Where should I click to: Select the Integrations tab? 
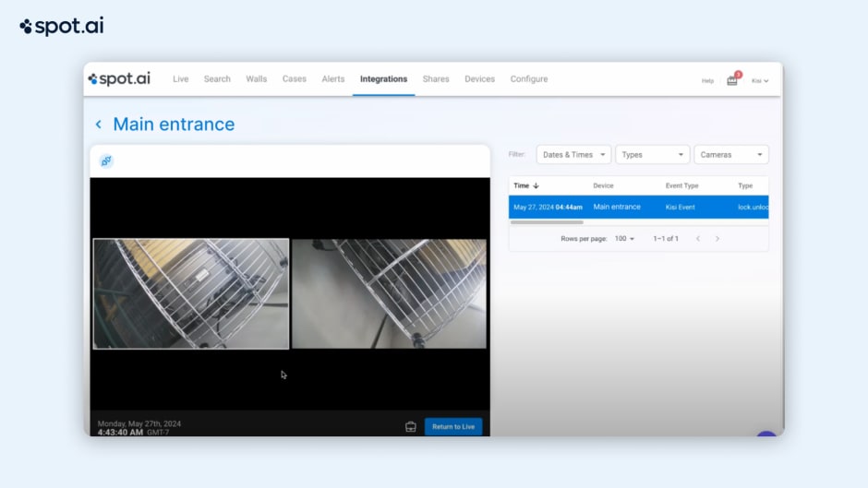[383, 79]
